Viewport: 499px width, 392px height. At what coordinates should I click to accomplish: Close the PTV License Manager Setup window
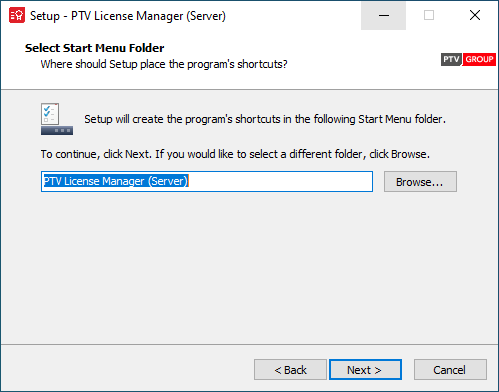[x=475, y=15]
